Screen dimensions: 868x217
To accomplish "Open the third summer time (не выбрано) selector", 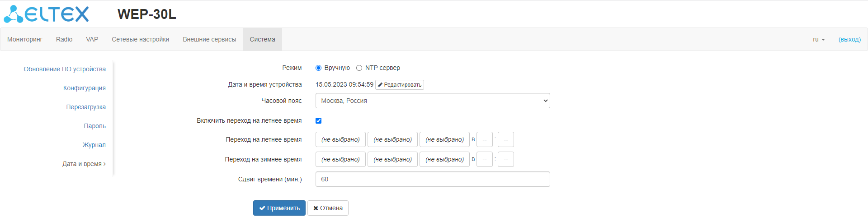I will pyautogui.click(x=444, y=139).
